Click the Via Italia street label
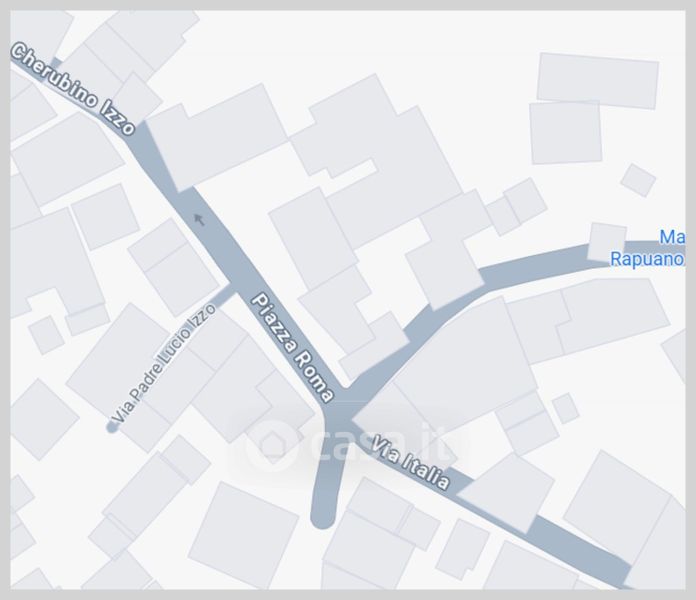This screenshot has height=600, width=696. pos(410,463)
